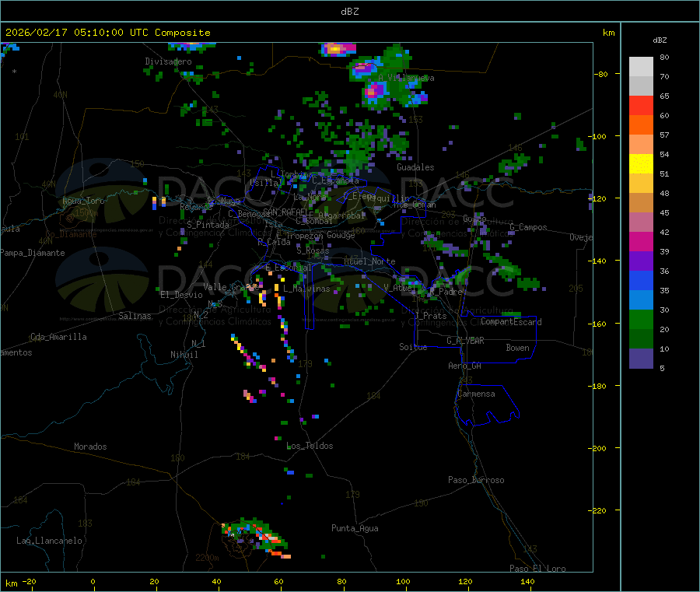
Task: Click the radar echo cluster near Lag.Llancanelo south
Action: pyautogui.click(x=254, y=538)
